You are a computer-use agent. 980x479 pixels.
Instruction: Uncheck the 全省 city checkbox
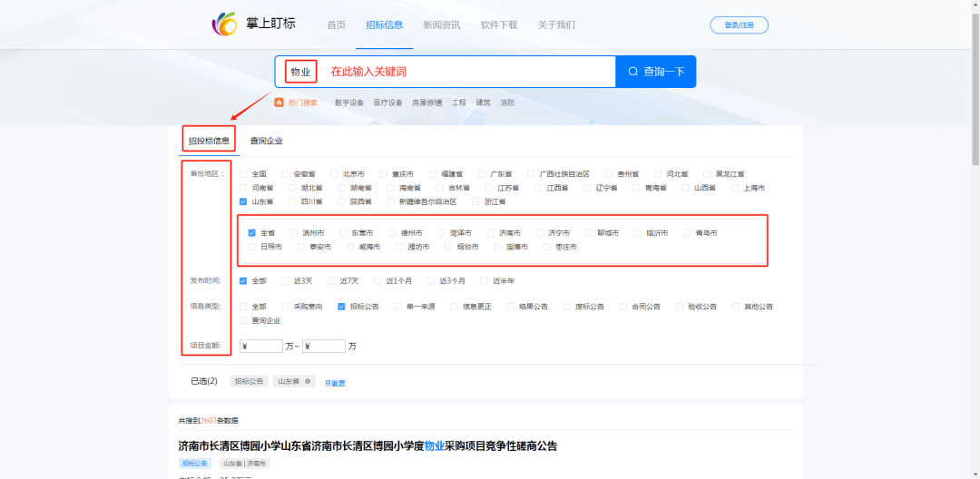[252, 233]
